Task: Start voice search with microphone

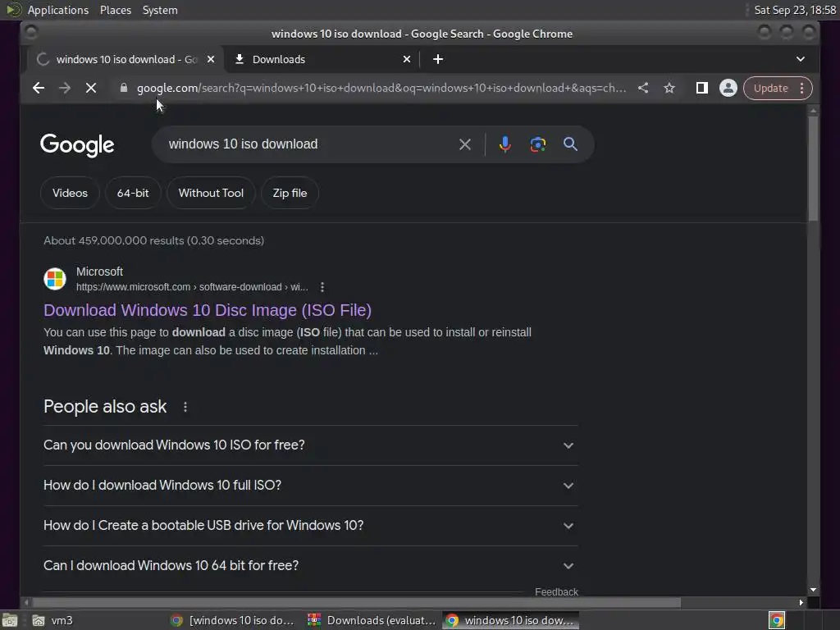Action: (x=504, y=144)
